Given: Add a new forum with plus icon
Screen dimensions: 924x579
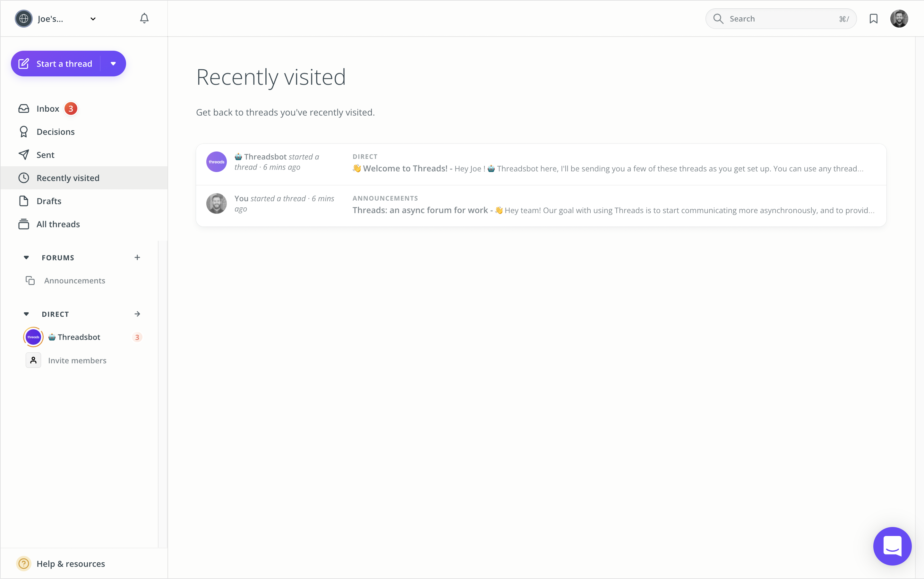Looking at the screenshot, I should 137,257.
